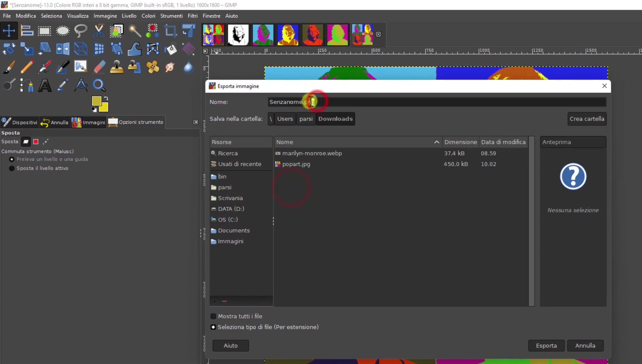This screenshot has width=642, height=364.
Task: Switch to the Dispositivi tab
Action: (x=19, y=122)
